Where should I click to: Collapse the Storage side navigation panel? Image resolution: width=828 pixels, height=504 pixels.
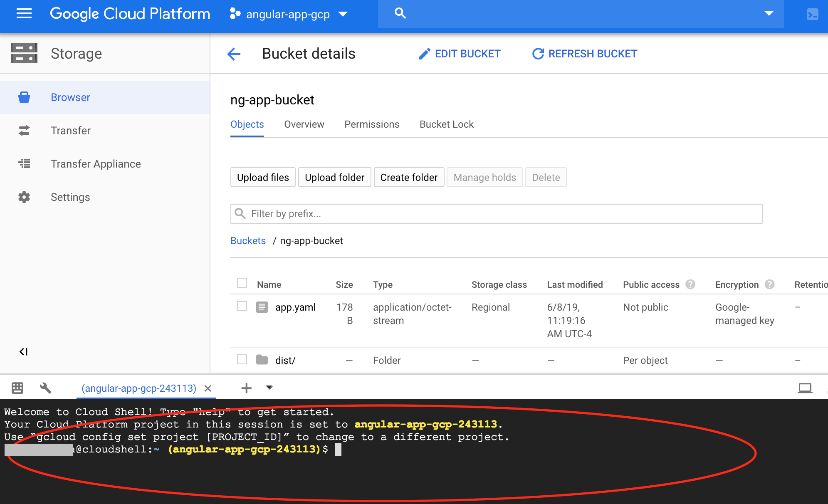point(24,352)
